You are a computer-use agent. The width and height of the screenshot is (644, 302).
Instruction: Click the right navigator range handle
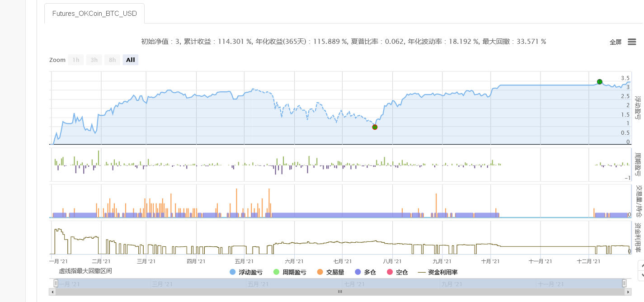tap(624, 283)
